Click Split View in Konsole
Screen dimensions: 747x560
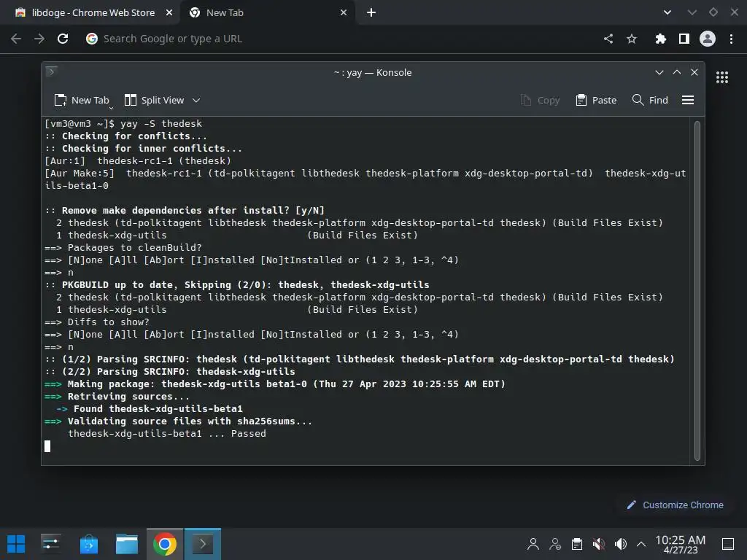tap(154, 100)
